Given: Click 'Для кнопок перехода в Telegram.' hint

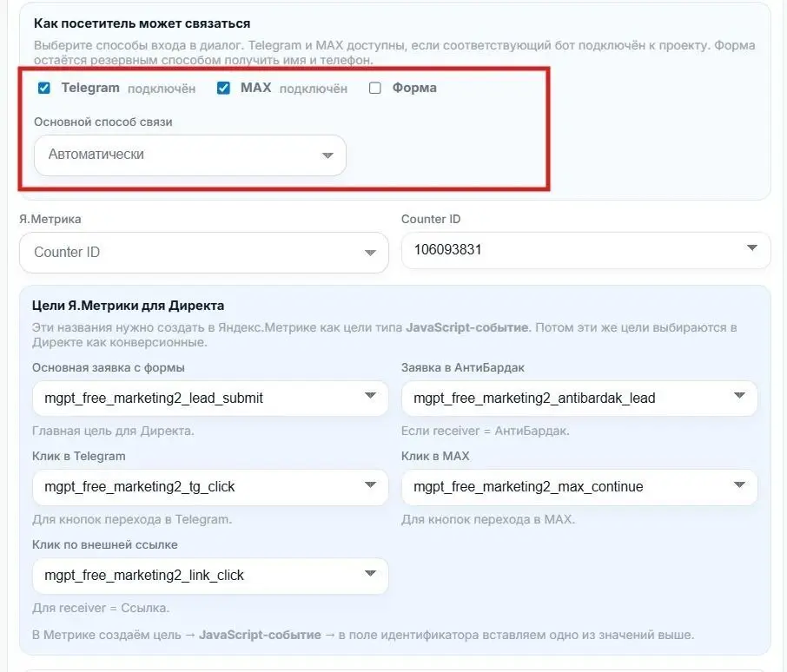Looking at the screenshot, I should click(x=132, y=519).
